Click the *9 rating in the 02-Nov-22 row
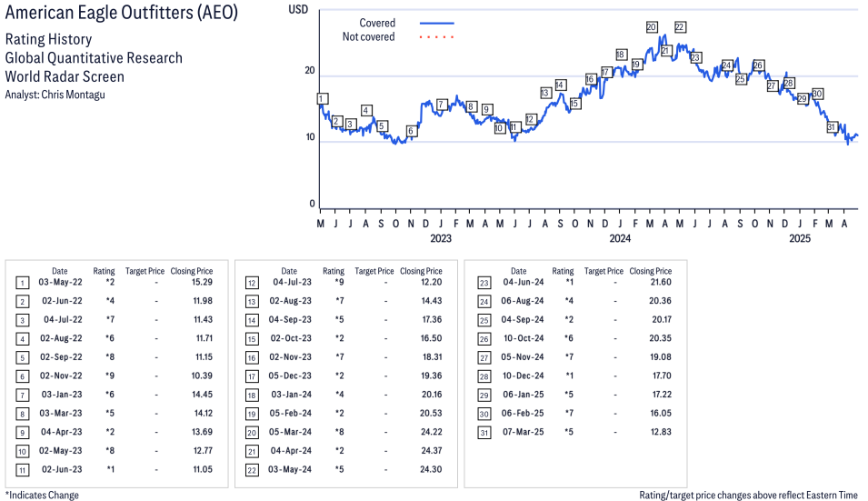The height and width of the screenshot is (501, 868). pos(110,376)
